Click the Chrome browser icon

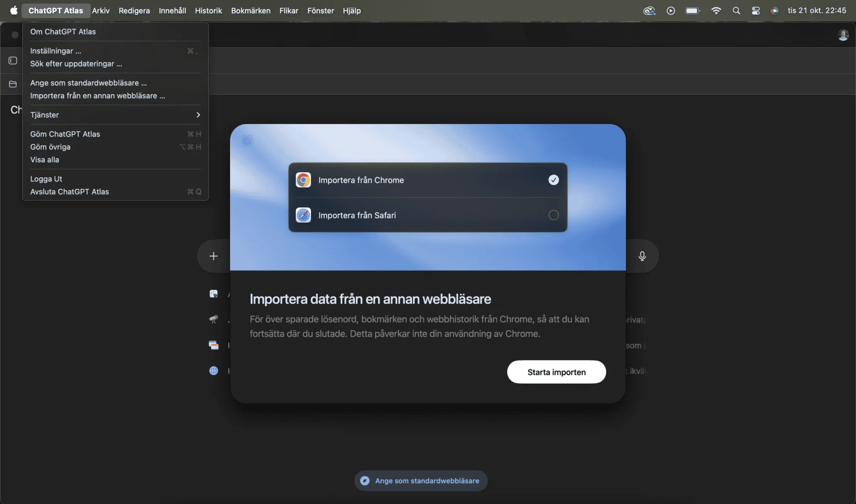point(303,180)
